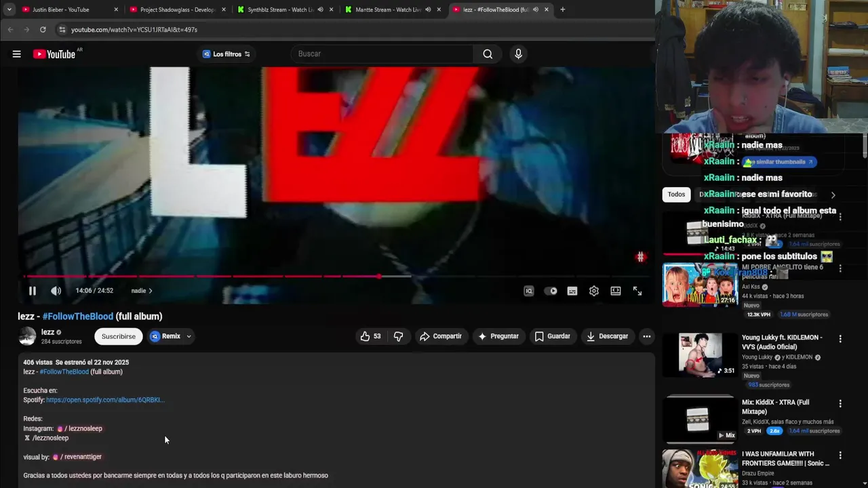The height and width of the screenshot is (488, 868).
Task: Mute audio on Mantte Stream tab
Action: pyautogui.click(x=428, y=9)
